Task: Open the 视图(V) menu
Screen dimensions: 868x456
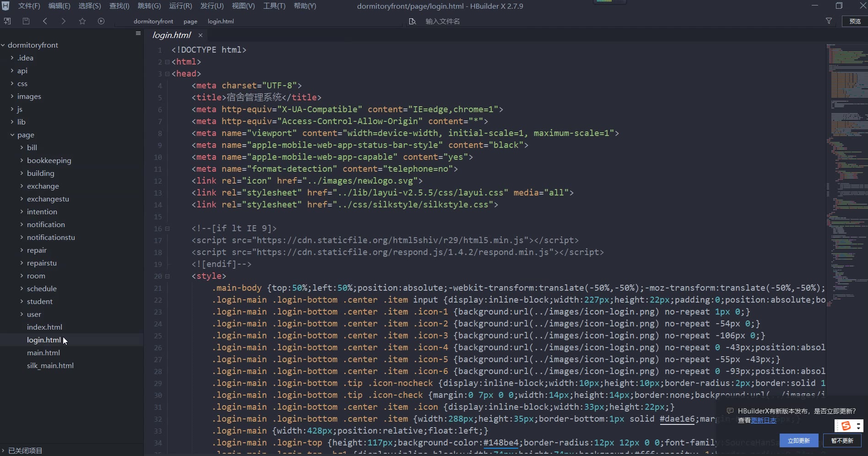Action: tap(243, 6)
